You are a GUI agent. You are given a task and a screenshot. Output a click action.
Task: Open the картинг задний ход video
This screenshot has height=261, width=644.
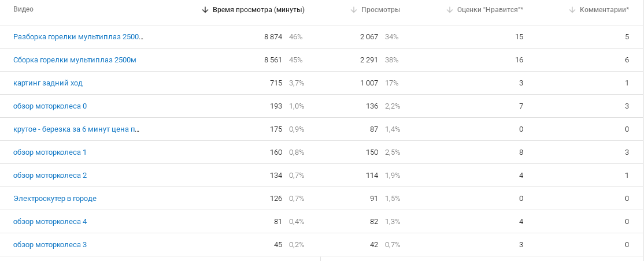click(x=48, y=83)
